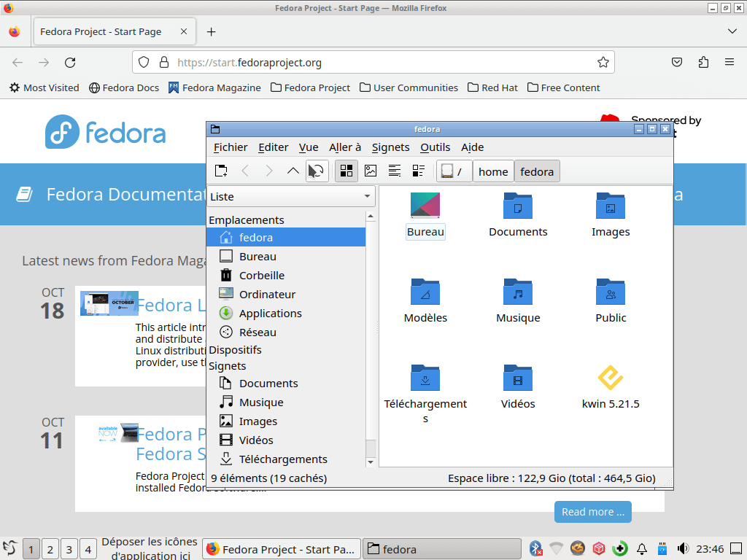Open the Fedora Docs bookmark
The width and height of the screenshot is (747, 560).
click(x=124, y=87)
